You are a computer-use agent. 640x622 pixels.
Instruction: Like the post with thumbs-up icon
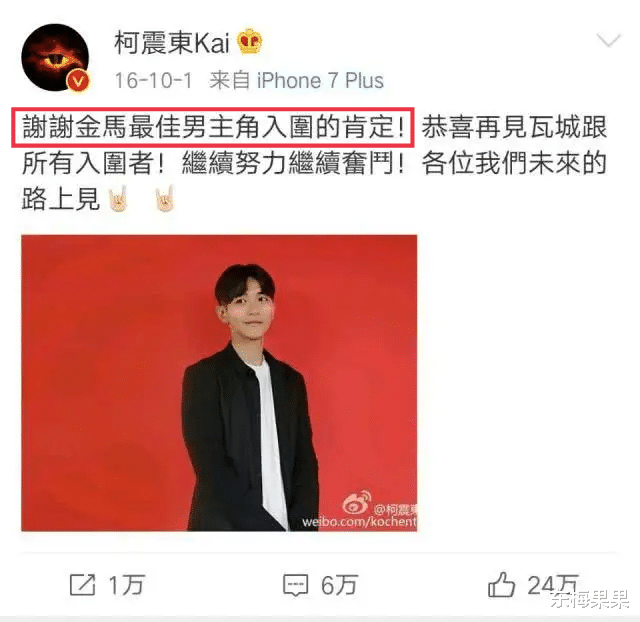(501, 585)
